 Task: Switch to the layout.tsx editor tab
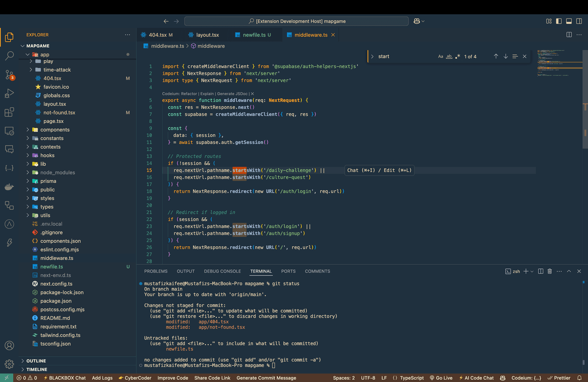point(207,35)
